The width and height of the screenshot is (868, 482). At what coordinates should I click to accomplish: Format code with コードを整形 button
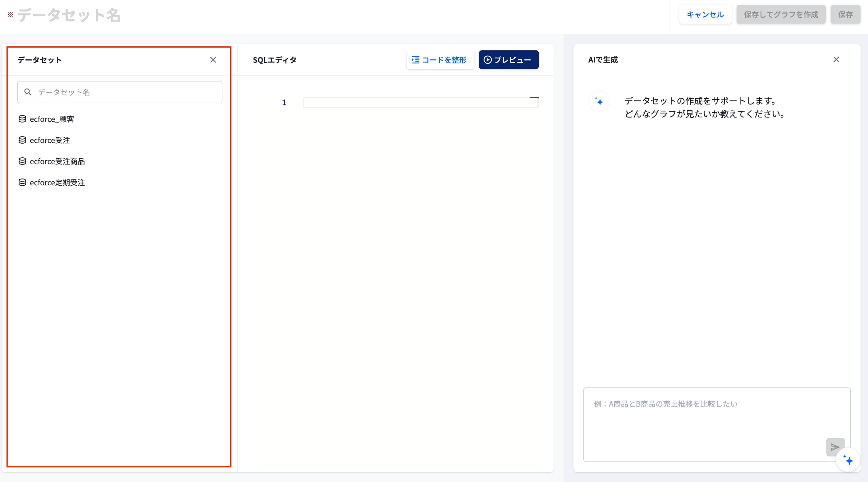440,60
